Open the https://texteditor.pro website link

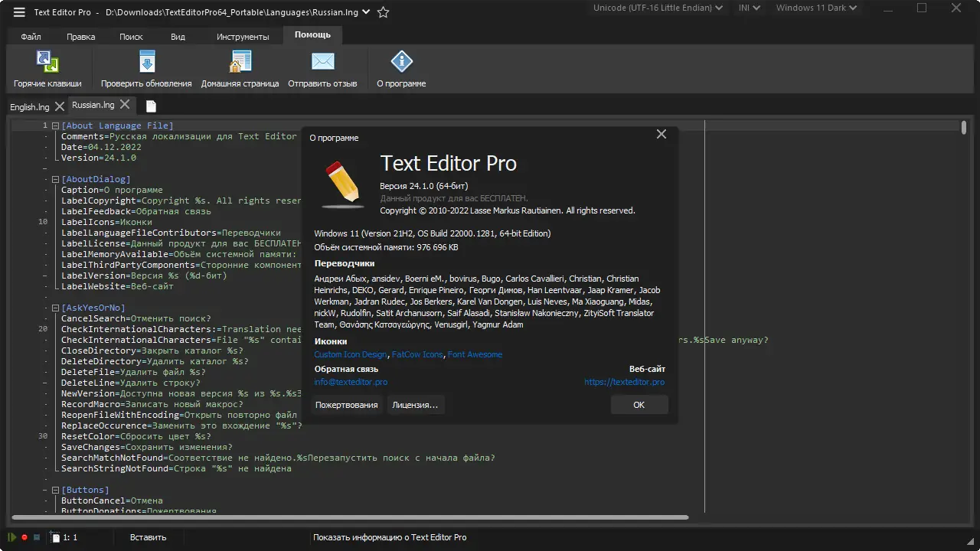tap(625, 382)
